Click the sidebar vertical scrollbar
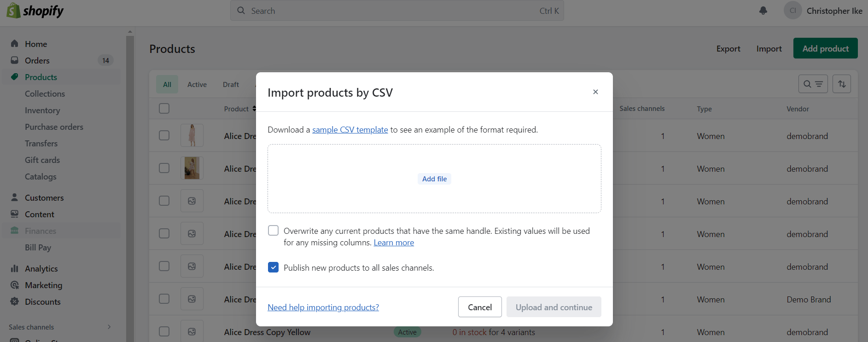This screenshot has width=868, height=342. pyautogui.click(x=130, y=184)
